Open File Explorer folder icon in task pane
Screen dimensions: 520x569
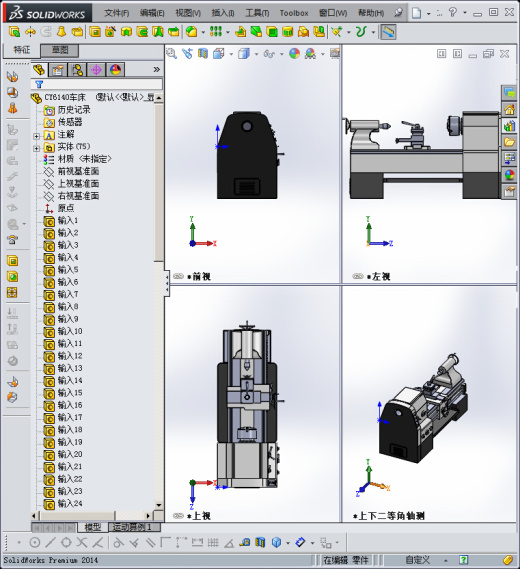click(509, 142)
